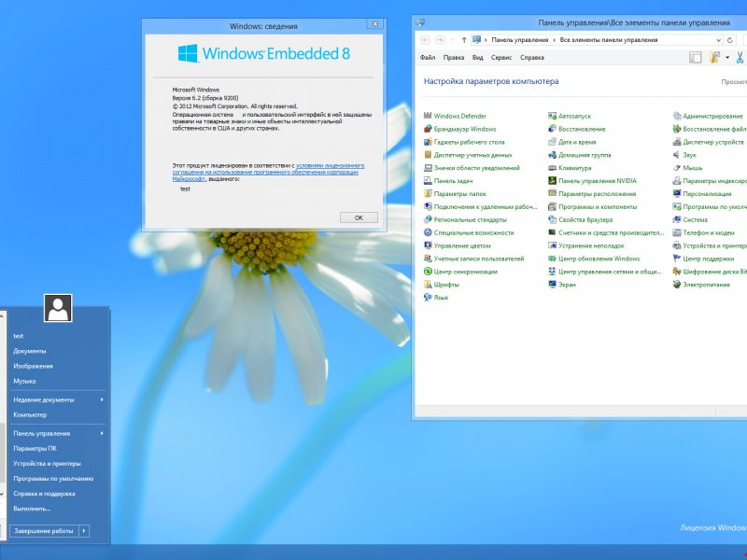Select Компьютер in Start menu
This screenshot has height=560, width=747.
[30, 414]
